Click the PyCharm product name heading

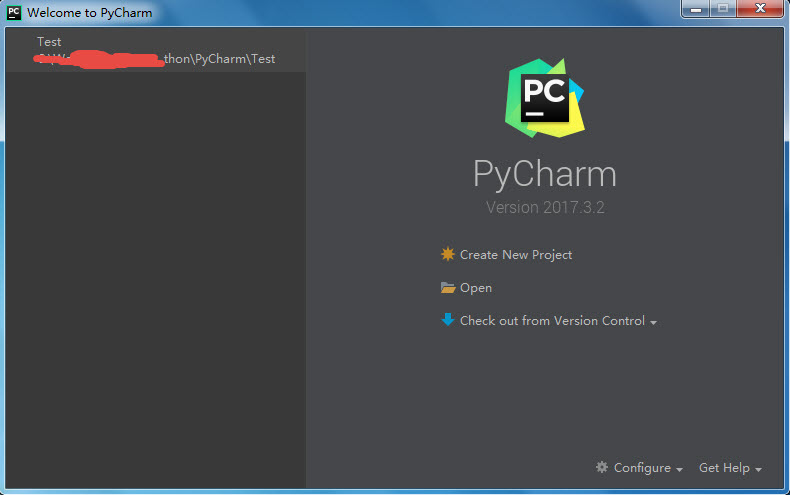[x=545, y=174]
